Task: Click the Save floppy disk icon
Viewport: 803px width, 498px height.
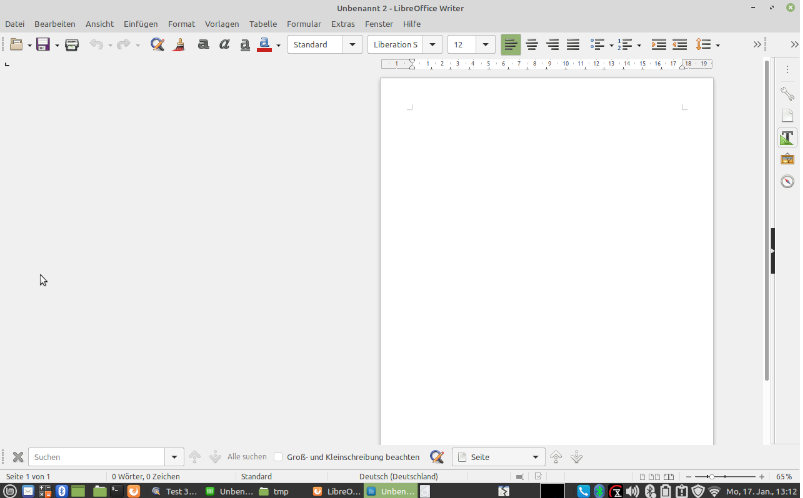Action: coord(43,45)
